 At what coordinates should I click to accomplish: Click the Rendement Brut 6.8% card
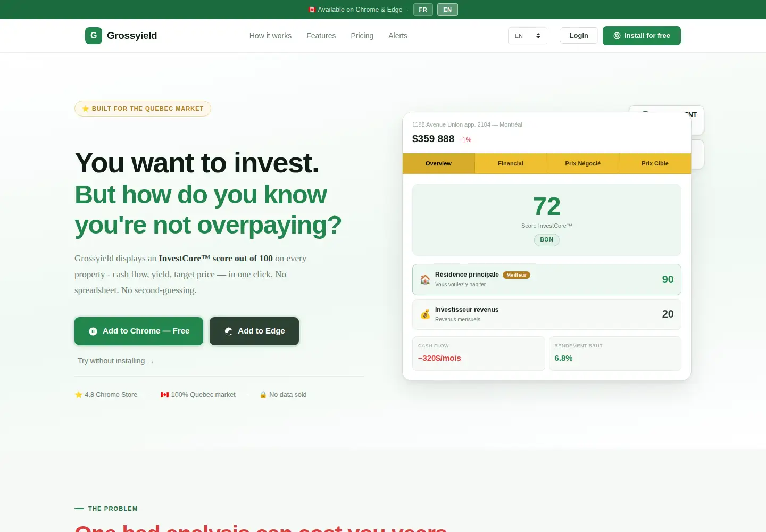click(x=615, y=353)
